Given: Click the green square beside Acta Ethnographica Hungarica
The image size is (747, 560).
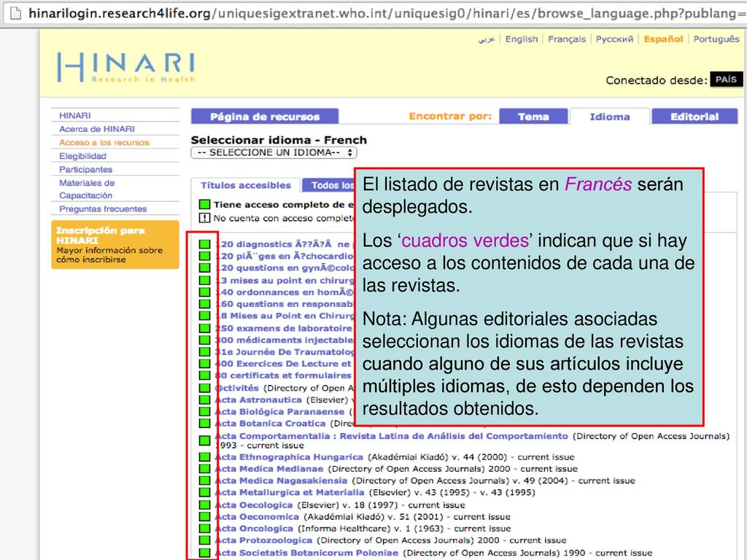Looking at the screenshot, I should point(204,456).
